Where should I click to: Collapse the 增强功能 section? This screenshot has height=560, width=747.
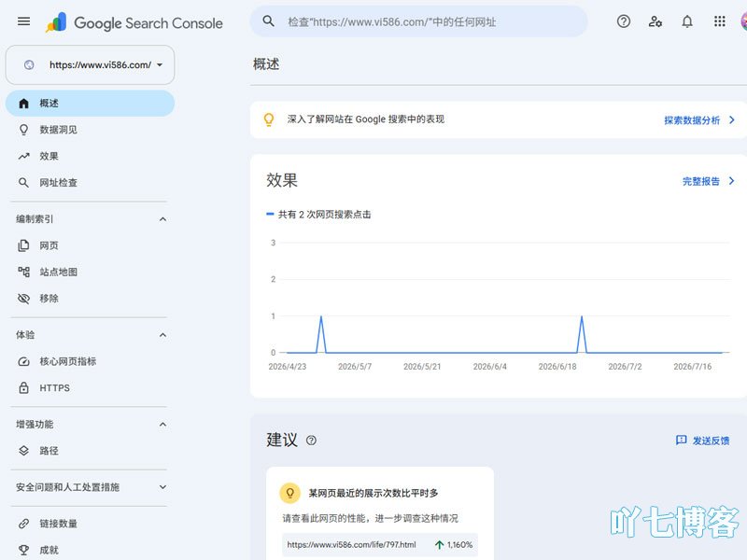[x=162, y=425]
